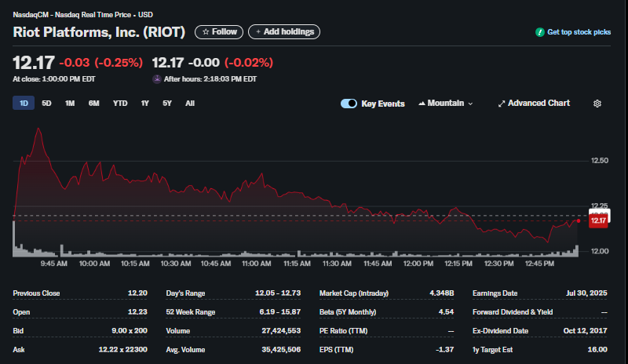Click the PE Ratio (TTM) label

click(343, 331)
